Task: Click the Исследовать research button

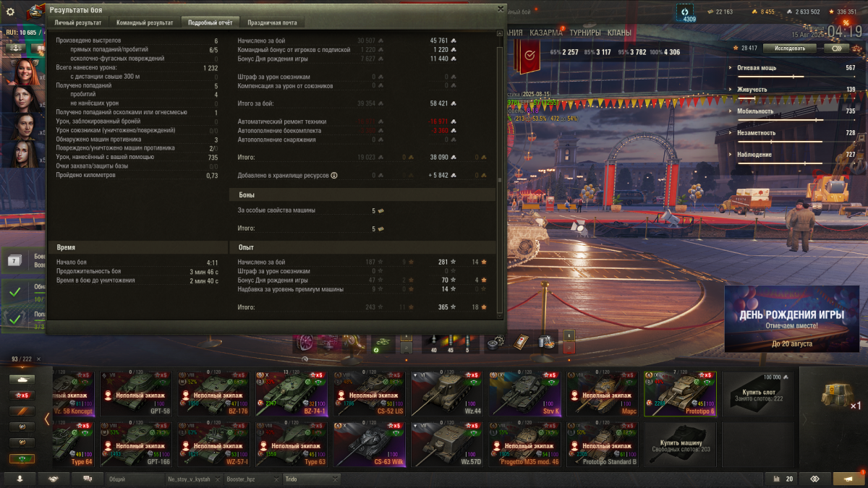Action: point(790,48)
